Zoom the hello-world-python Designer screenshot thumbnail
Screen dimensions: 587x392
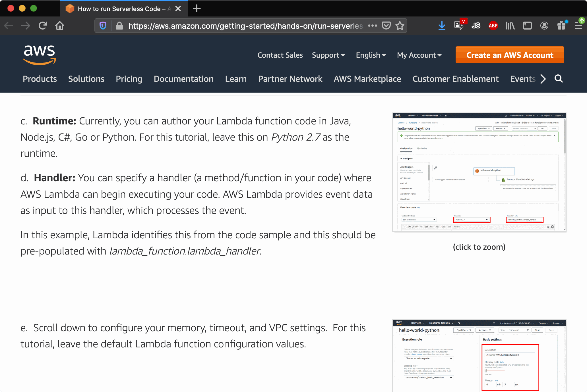(479, 172)
